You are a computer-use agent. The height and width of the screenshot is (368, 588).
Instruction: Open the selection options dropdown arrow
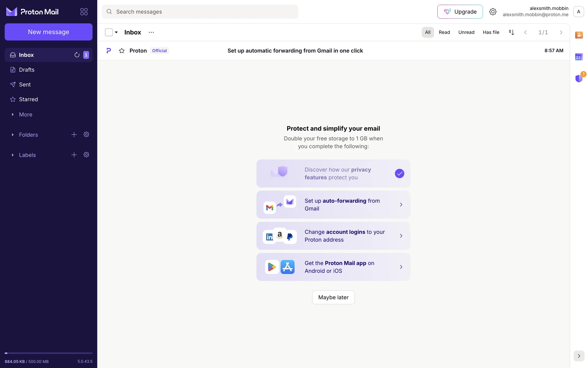116,32
